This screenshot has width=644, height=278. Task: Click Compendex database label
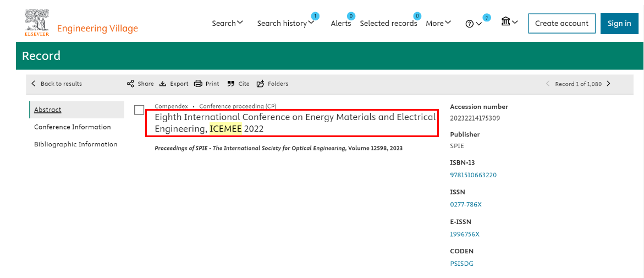[x=171, y=106]
